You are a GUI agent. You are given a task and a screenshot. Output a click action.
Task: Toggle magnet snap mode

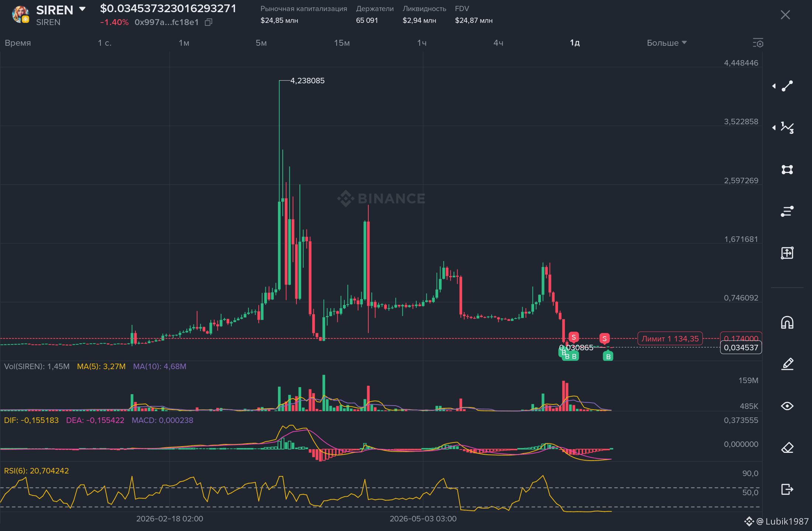(x=787, y=322)
